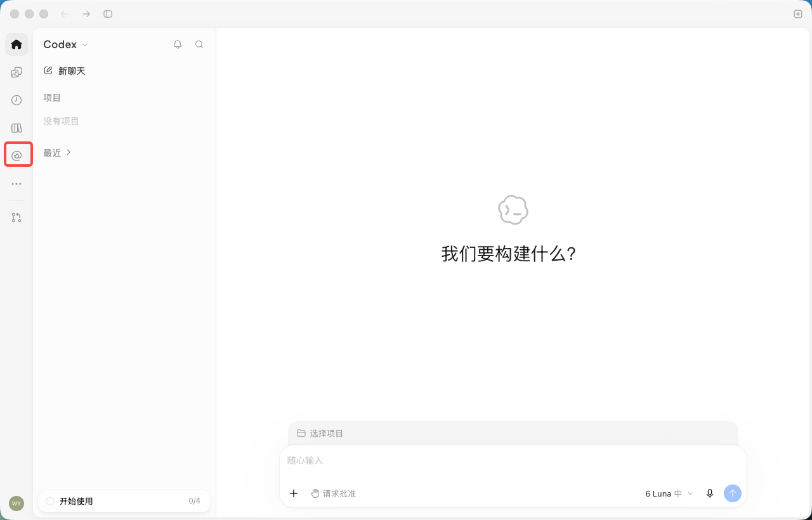Open the @ swirl icon in the left rail

pos(17,155)
